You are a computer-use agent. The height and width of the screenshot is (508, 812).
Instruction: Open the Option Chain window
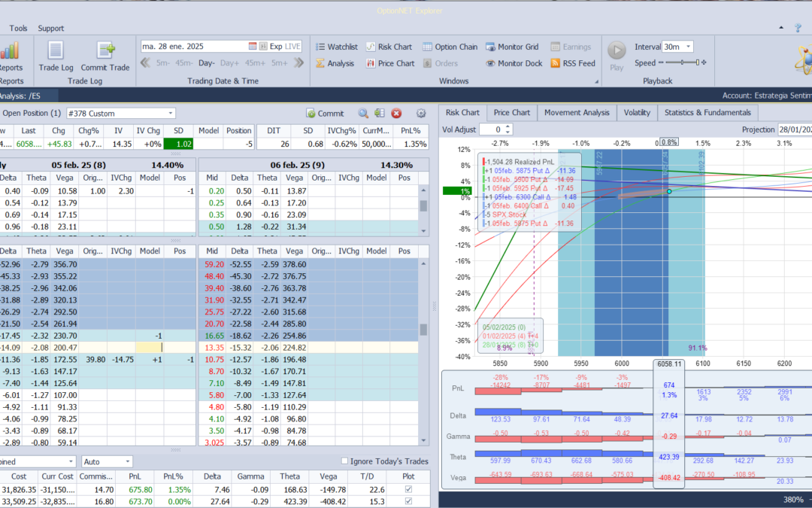450,47
